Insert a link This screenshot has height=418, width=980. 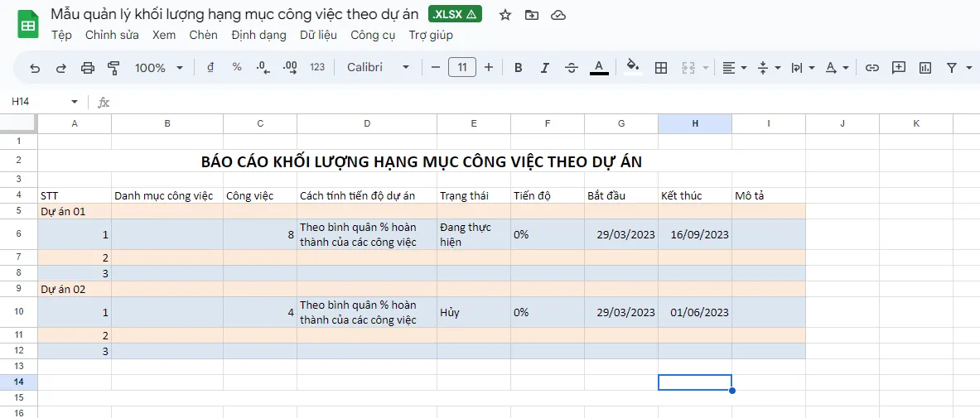point(871,68)
